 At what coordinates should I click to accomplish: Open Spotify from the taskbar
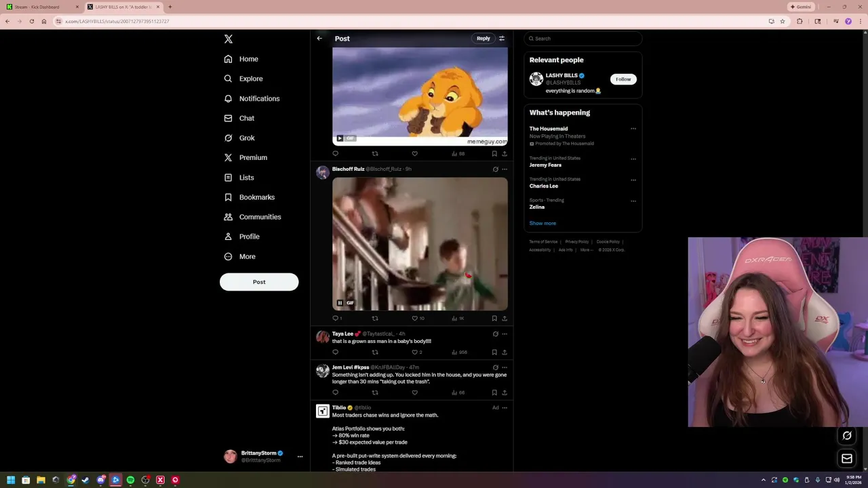[130, 480]
